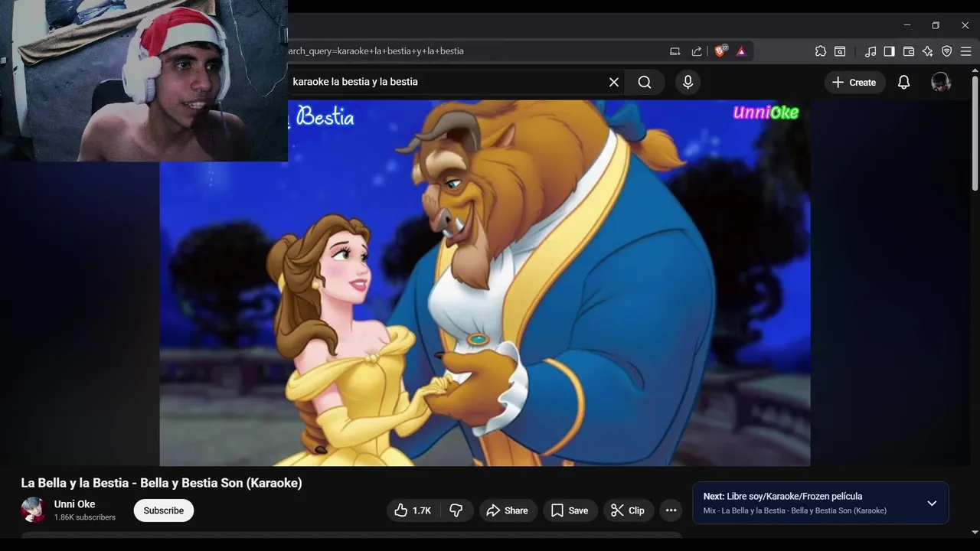Open Brave Rewards triangle icon
Viewport: 980px width, 551px height.
(x=741, y=51)
